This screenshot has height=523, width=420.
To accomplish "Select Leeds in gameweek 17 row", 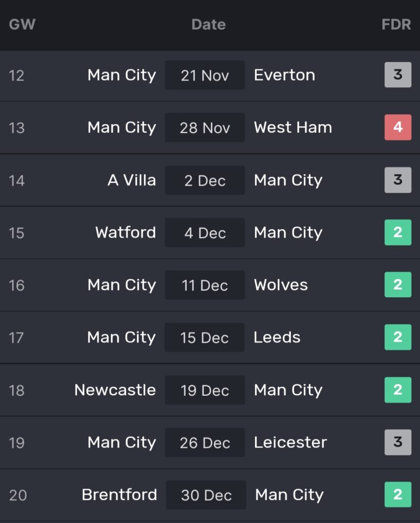I will 277,337.
